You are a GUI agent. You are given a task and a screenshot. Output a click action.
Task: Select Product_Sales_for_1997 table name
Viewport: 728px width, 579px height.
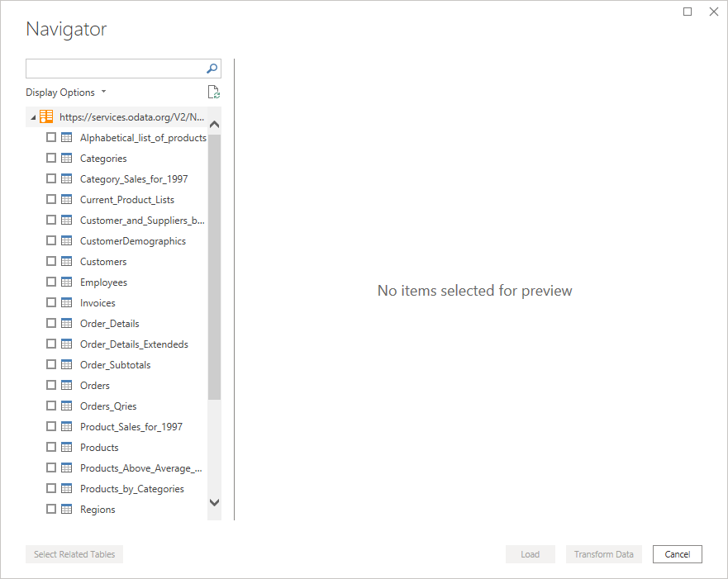point(131,427)
